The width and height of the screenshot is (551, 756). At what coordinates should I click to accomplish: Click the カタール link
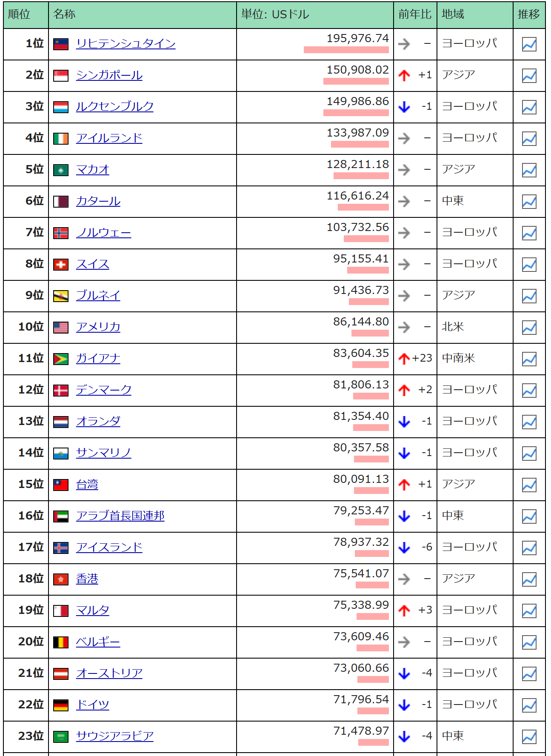[98, 201]
